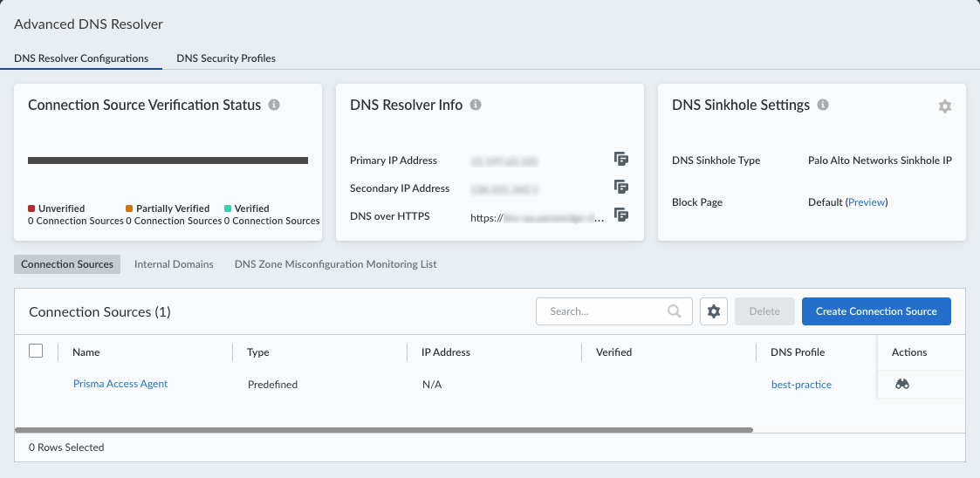
Task: Click the table settings gear icon
Action: coord(714,311)
